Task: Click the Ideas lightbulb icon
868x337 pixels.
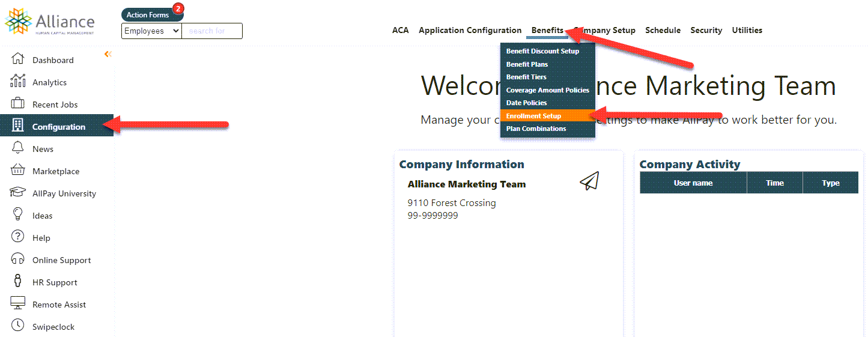Action: pyautogui.click(x=18, y=214)
